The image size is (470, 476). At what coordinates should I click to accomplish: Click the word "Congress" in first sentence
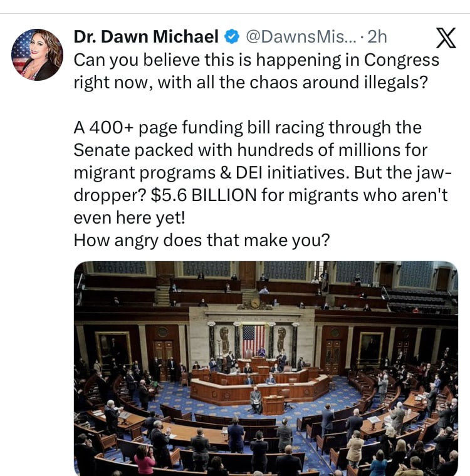(x=401, y=60)
